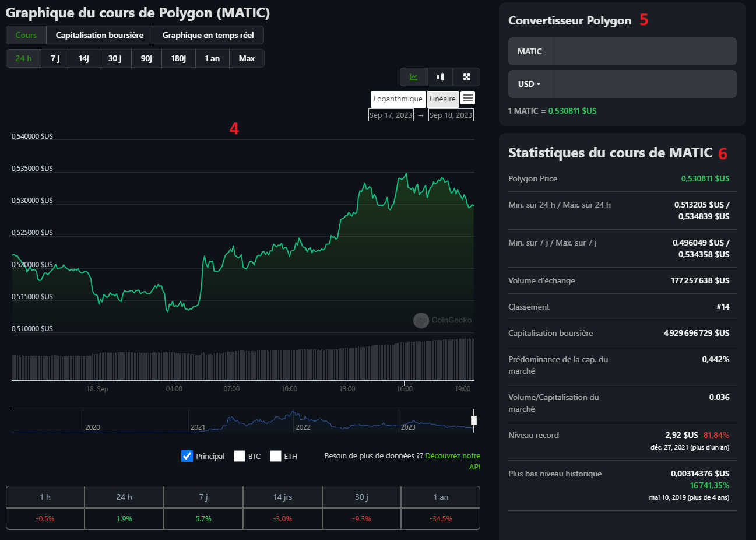Click 2020 in the range navigator

pyautogui.click(x=93, y=427)
